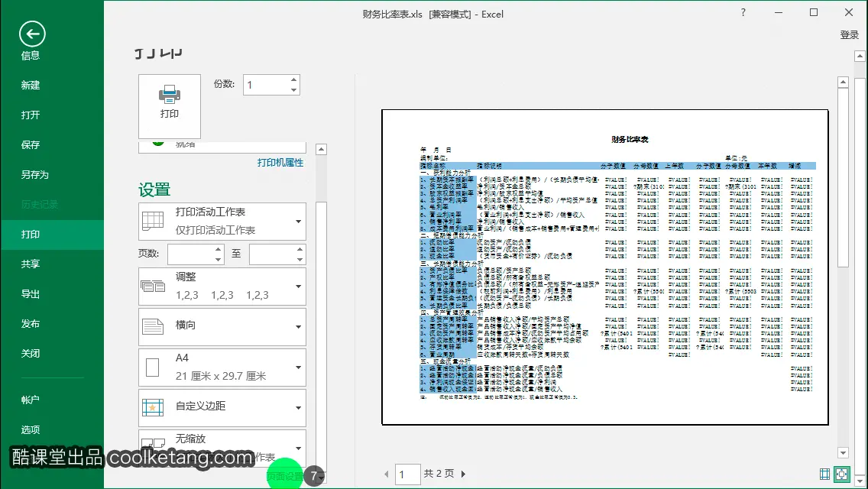The height and width of the screenshot is (489, 868).
Task: Decrease the 份数 copies count
Action: [x=294, y=89]
